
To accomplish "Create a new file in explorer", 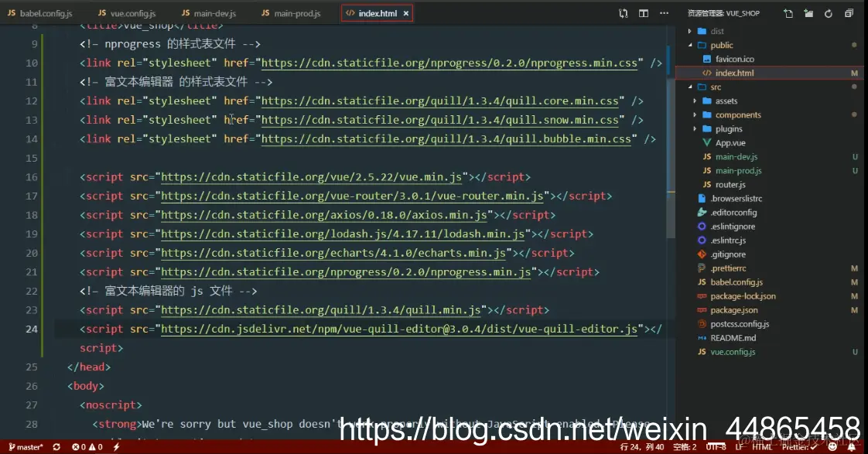I will 788,13.
